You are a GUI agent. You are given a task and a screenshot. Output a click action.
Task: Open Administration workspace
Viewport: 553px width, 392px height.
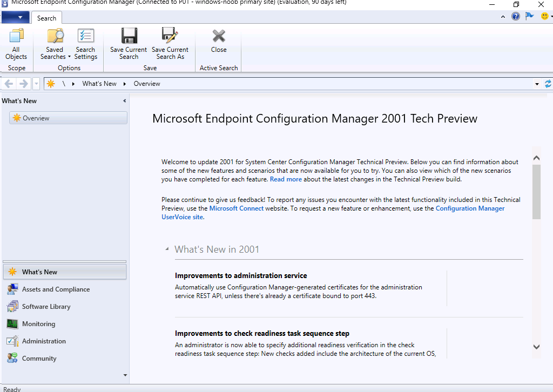coord(65,341)
